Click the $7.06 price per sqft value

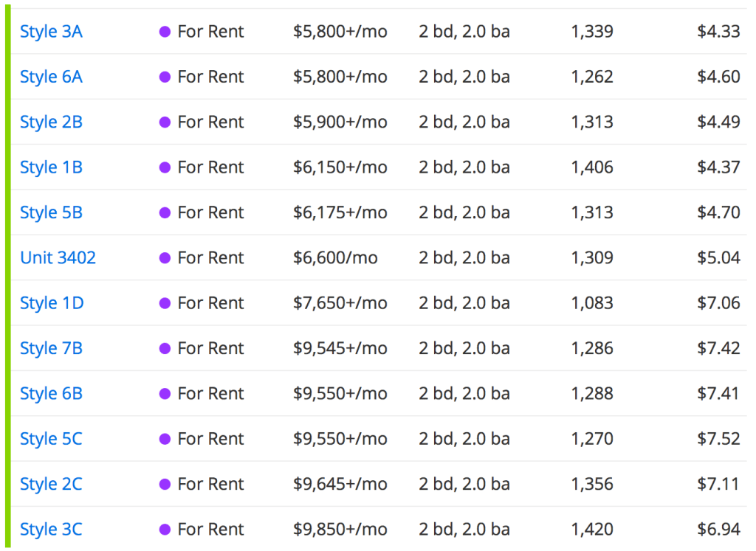pos(718,303)
